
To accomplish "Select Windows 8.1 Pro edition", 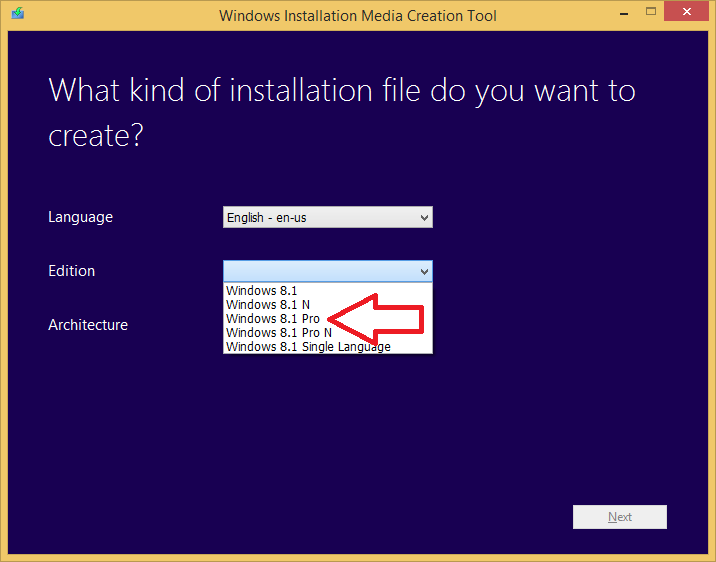I will pos(327,319).
